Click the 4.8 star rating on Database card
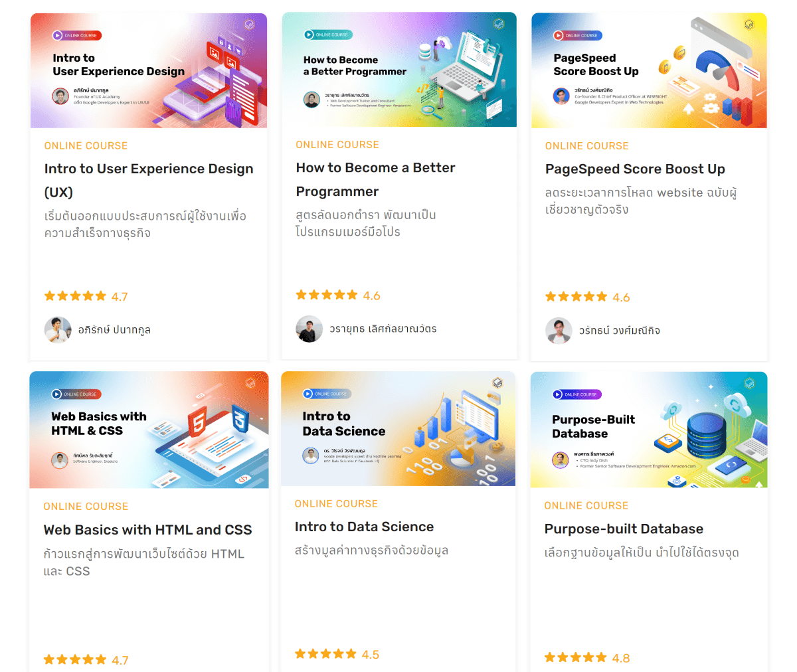 point(586,658)
